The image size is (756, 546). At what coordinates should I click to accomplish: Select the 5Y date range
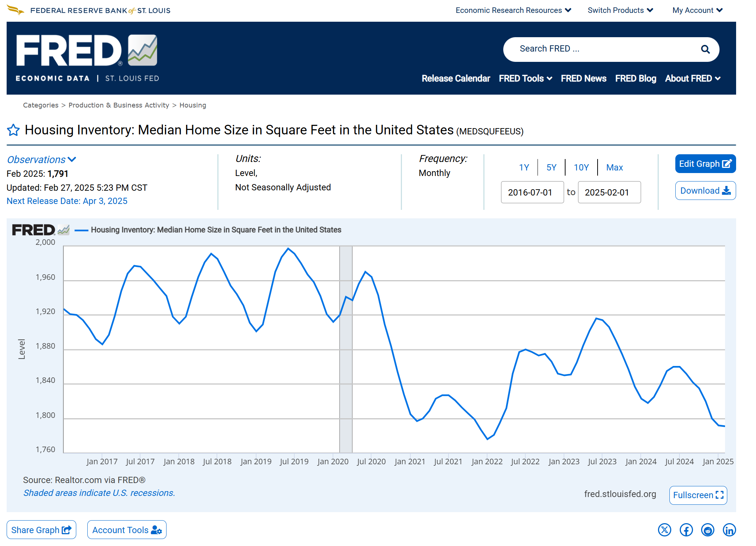tap(551, 168)
